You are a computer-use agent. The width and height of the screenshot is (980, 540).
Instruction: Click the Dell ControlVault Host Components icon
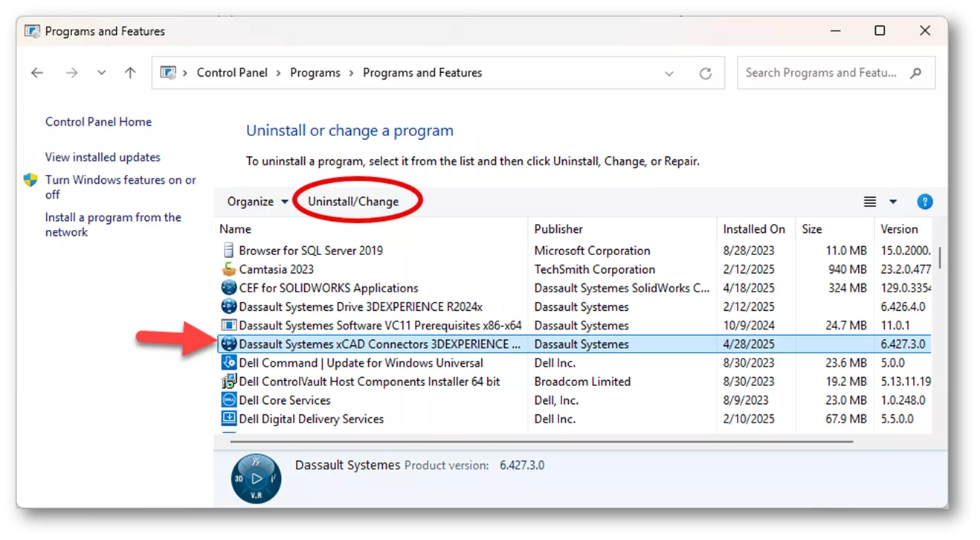point(228,382)
